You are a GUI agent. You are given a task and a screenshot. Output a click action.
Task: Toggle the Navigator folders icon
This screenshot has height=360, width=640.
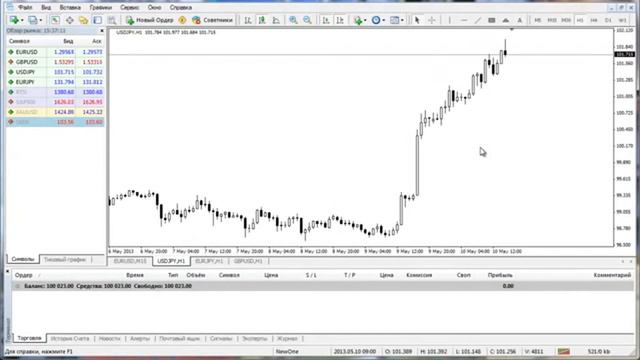point(83,20)
